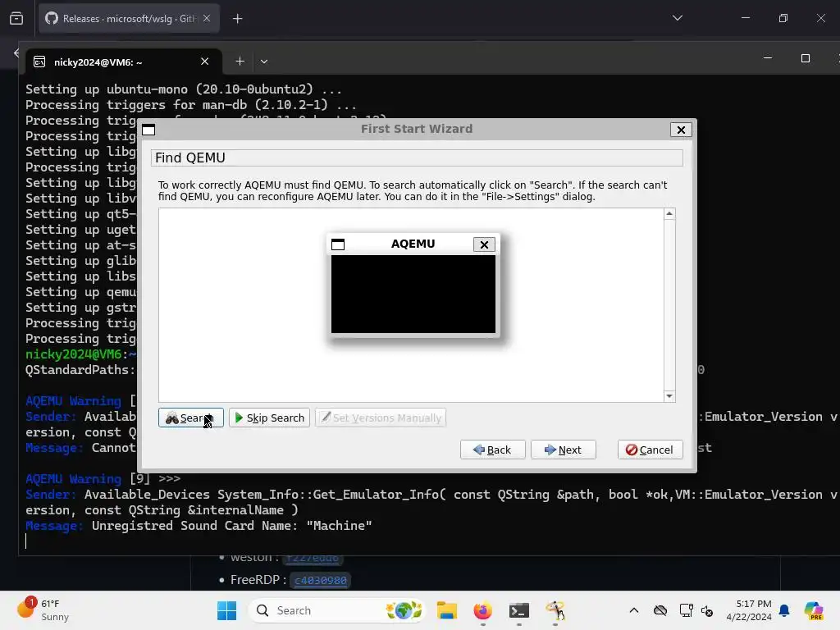Open the Windows Start menu

point(227,610)
